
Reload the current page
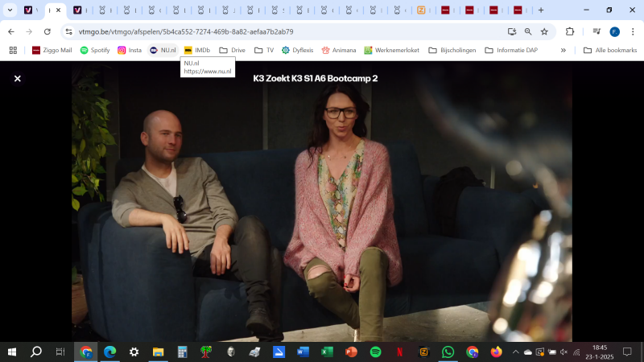[47, 31]
